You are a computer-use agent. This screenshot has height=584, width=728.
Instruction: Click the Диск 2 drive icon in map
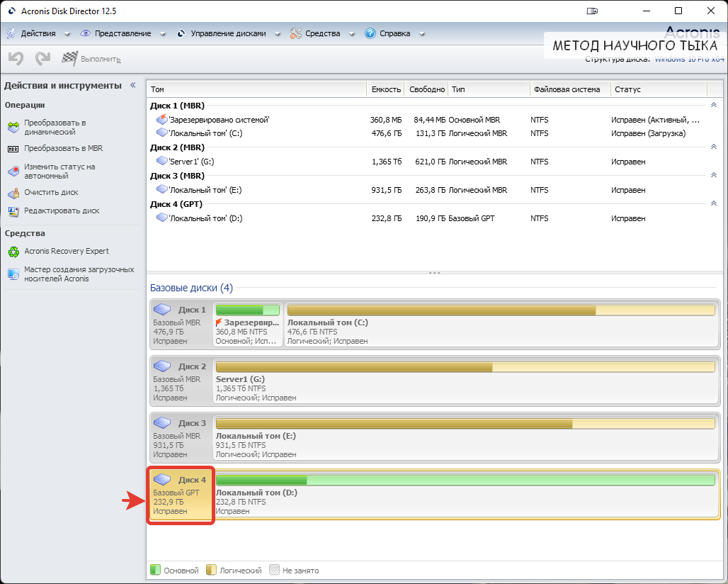point(162,366)
